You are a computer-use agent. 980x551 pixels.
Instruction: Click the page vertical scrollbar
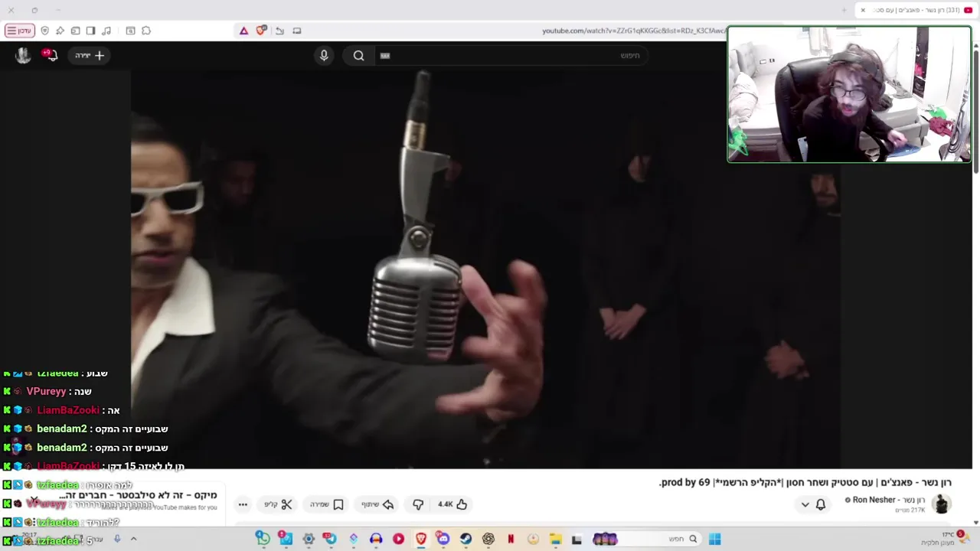click(975, 111)
